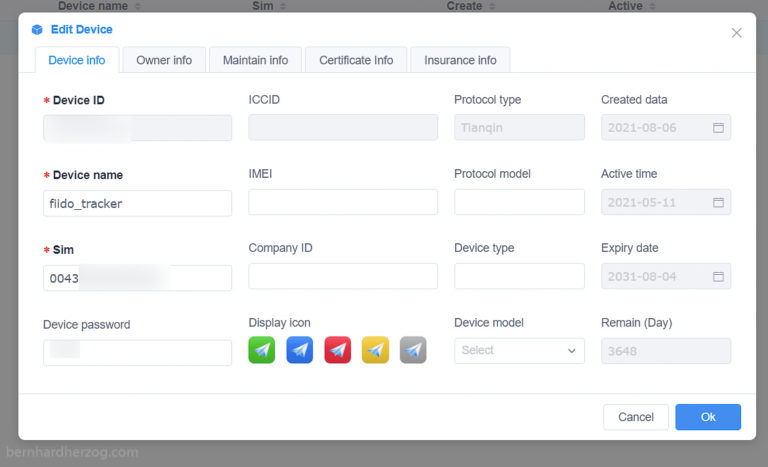Click the Device name input field
This screenshot has height=467, width=768.
pyautogui.click(x=137, y=203)
